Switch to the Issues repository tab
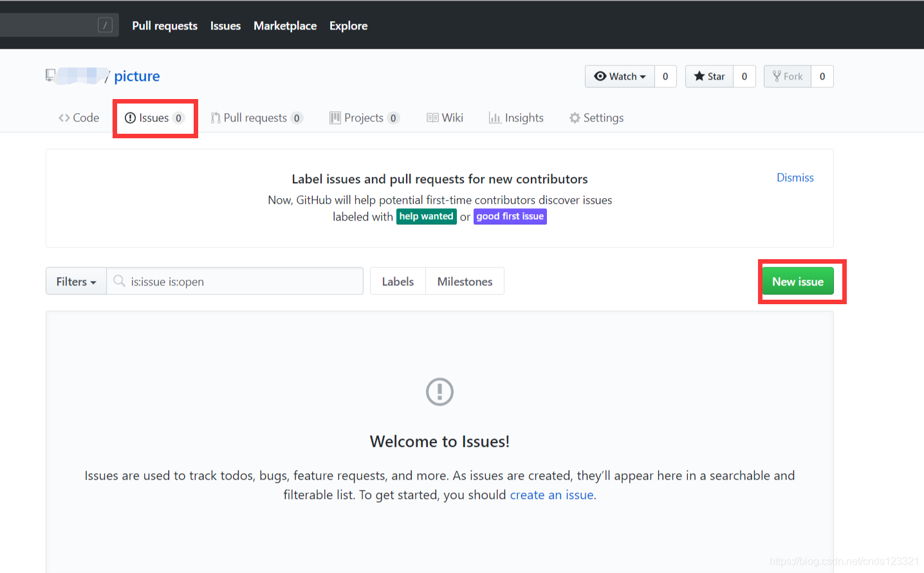Image resolution: width=924 pixels, height=573 pixels. [154, 118]
